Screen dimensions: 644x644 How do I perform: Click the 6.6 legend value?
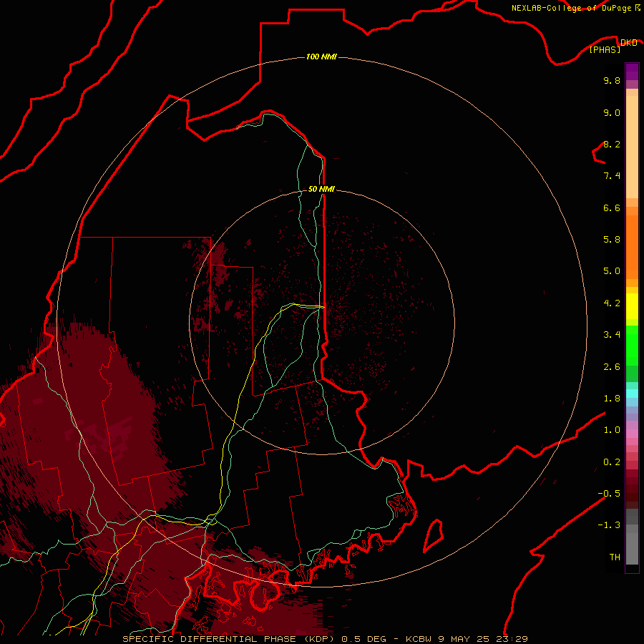coord(612,208)
